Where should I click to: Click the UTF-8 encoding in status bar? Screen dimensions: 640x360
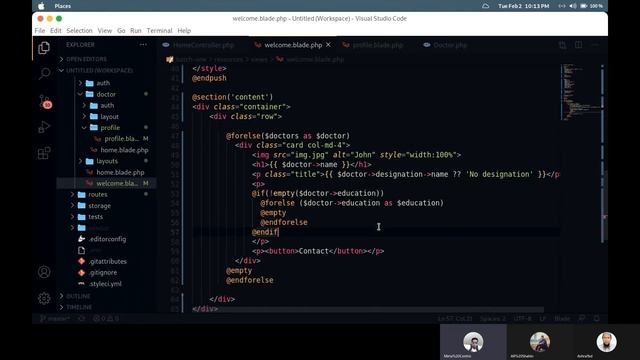pos(522,318)
